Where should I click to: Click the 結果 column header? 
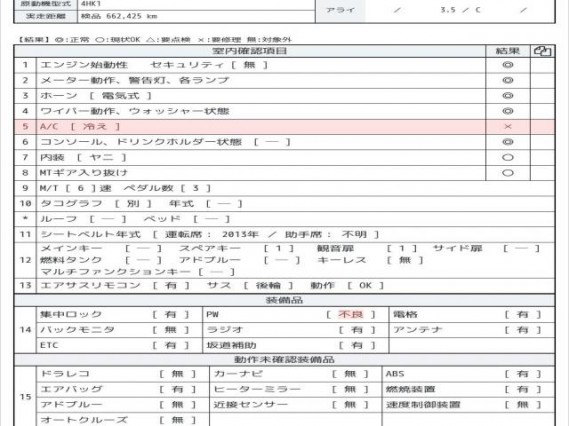[x=508, y=51]
